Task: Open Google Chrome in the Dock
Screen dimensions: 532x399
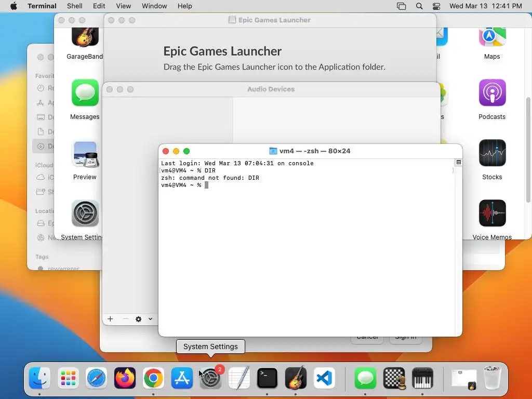Action: [153, 378]
